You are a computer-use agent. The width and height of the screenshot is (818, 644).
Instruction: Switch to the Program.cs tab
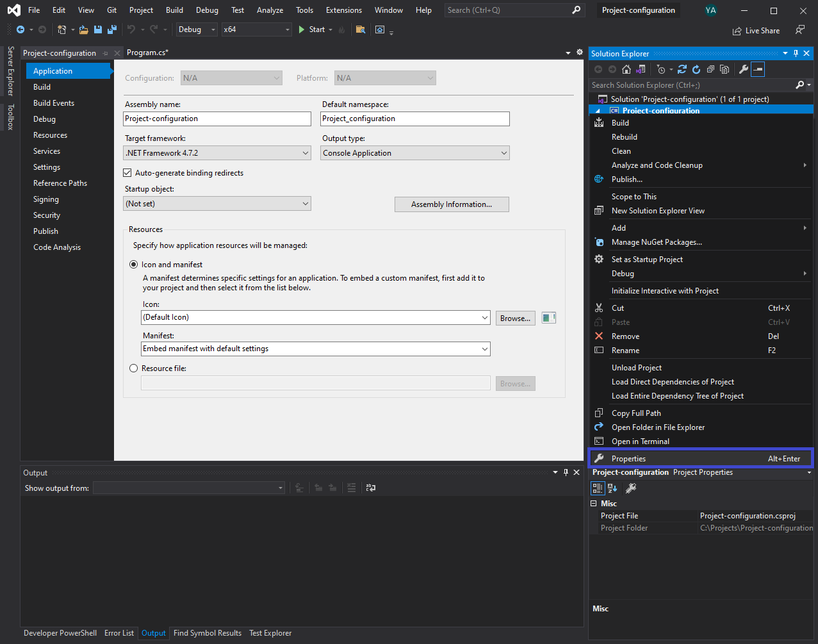[x=147, y=52]
